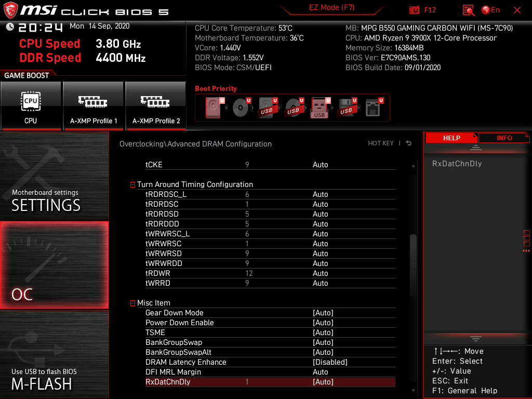Screen dimensions: 532x399
Task: Select the optical disc boot device icon
Action: [x=241, y=108]
